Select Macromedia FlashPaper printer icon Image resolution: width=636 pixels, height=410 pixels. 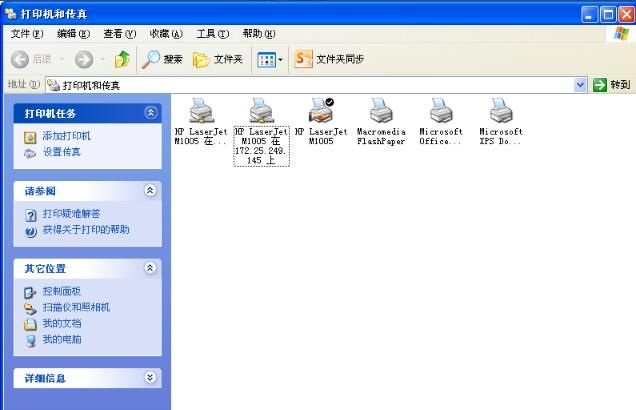381,110
